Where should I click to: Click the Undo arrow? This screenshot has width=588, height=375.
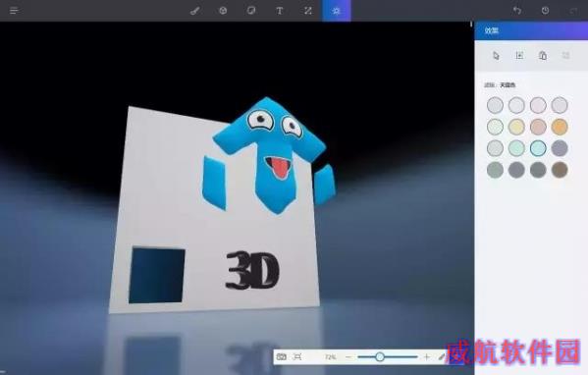(x=517, y=11)
